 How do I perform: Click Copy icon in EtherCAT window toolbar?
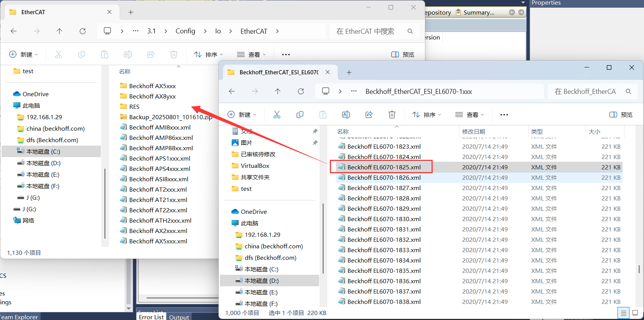pos(82,54)
